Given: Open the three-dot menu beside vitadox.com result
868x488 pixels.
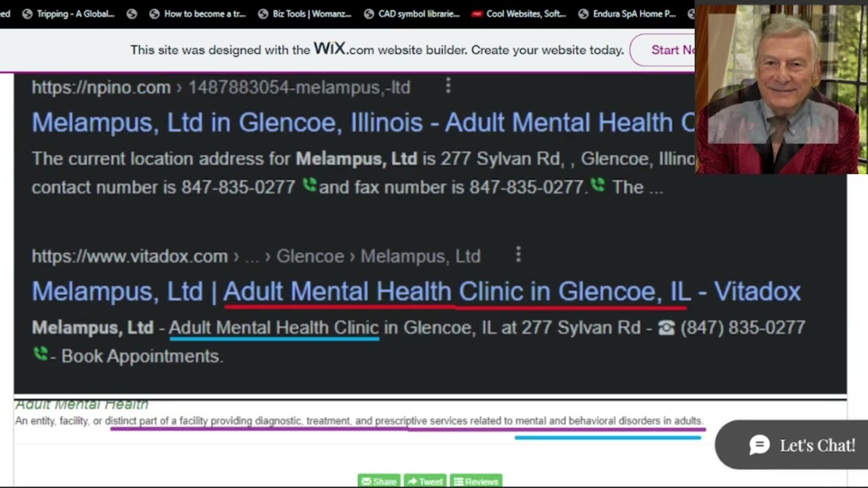Looking at the screenshot, I should click(518, 255).
